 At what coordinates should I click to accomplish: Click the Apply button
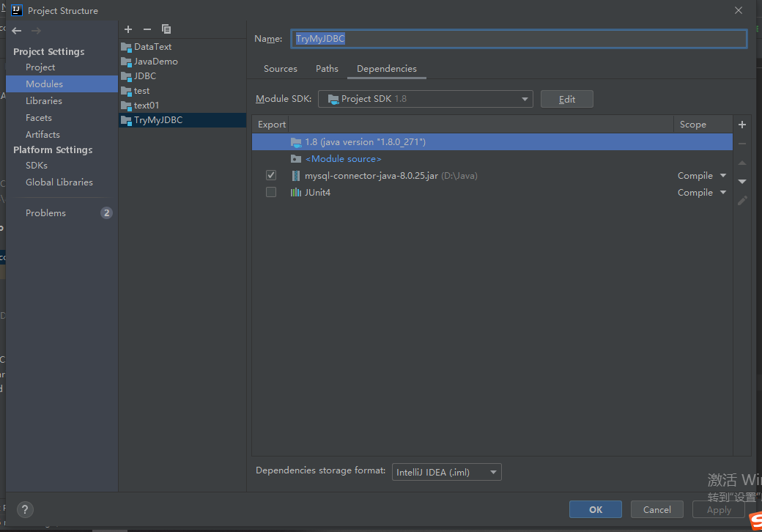[x=719, y=509]
